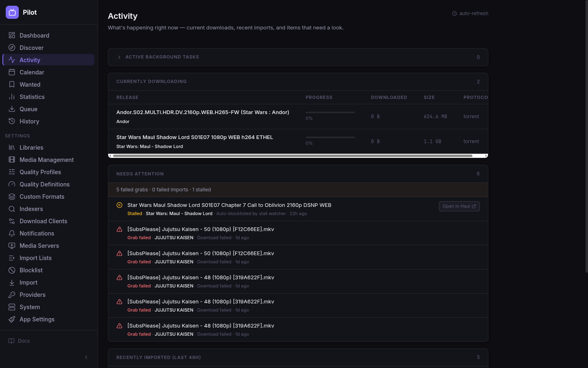Viewport: 588px width, 368px height.
Task: Click the Media Management film icon
Action: tap(12, 160)
